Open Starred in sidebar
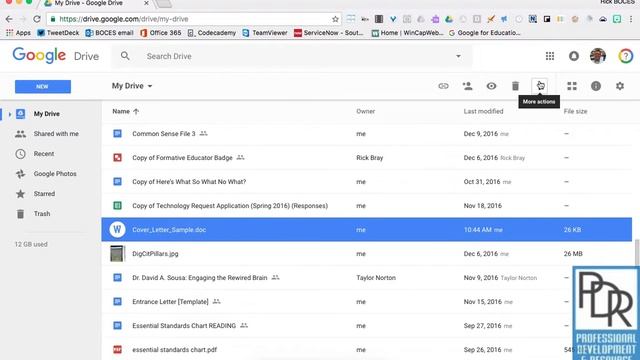The width and height of the screenshot is (640, 360). pyautogui.click(x=44, y=194)
